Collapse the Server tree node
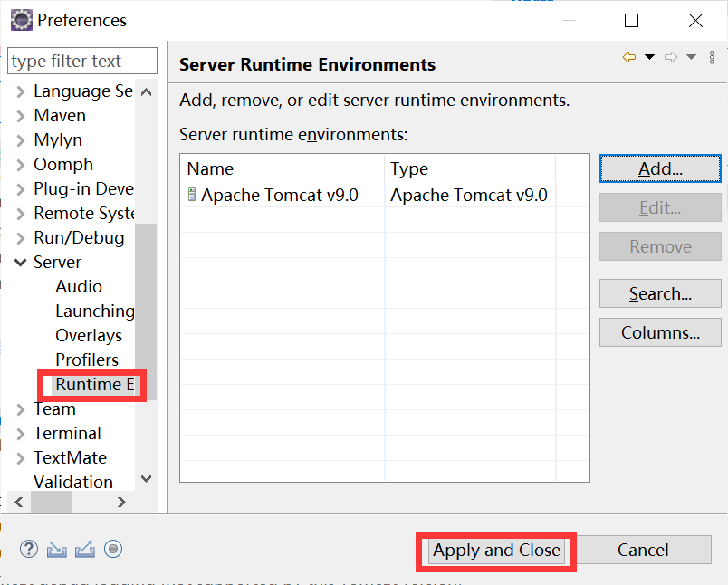 (x=20, y=263)
